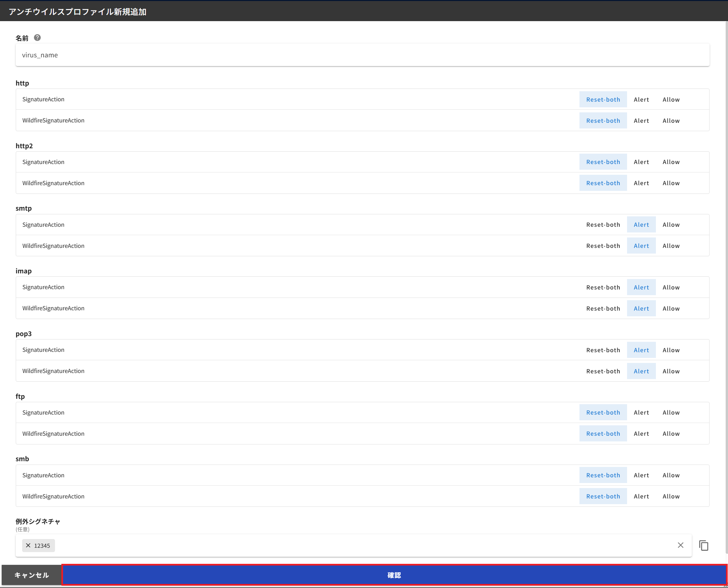The image size is (728, 588).
Task: Remove the 12345 exception signature tag
Action: coord(29,545)
